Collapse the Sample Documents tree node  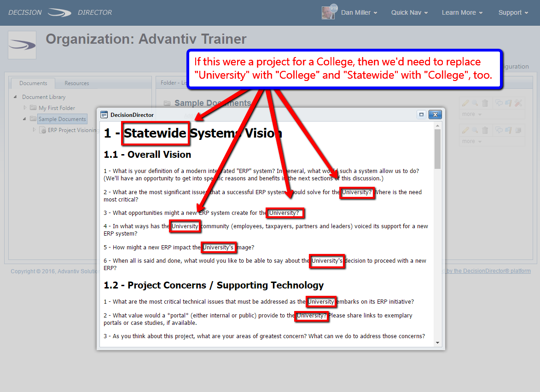(24, 119)
